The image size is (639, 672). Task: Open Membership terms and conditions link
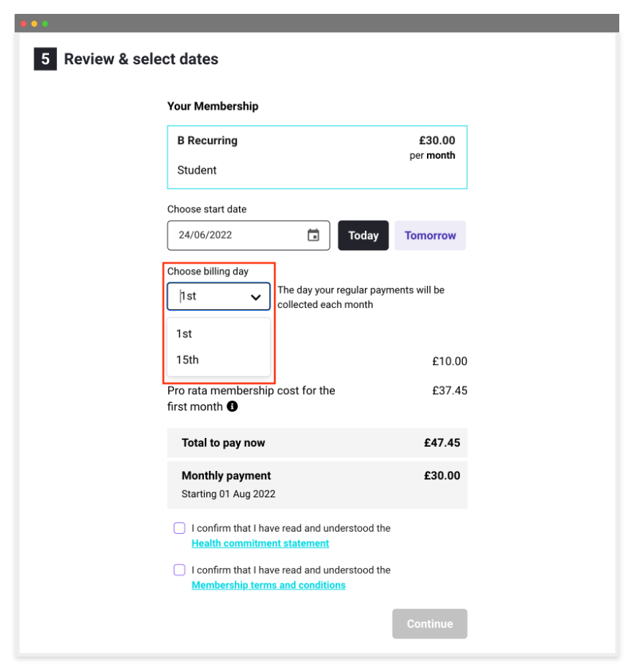pyautogui.click(x=268, y=586)
